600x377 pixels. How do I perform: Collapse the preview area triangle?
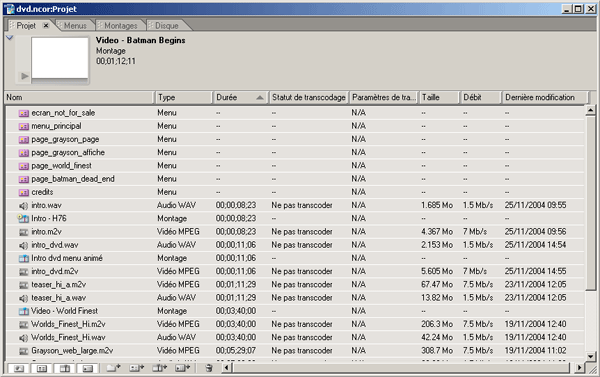pyautogui.click(x=10, y=38)
